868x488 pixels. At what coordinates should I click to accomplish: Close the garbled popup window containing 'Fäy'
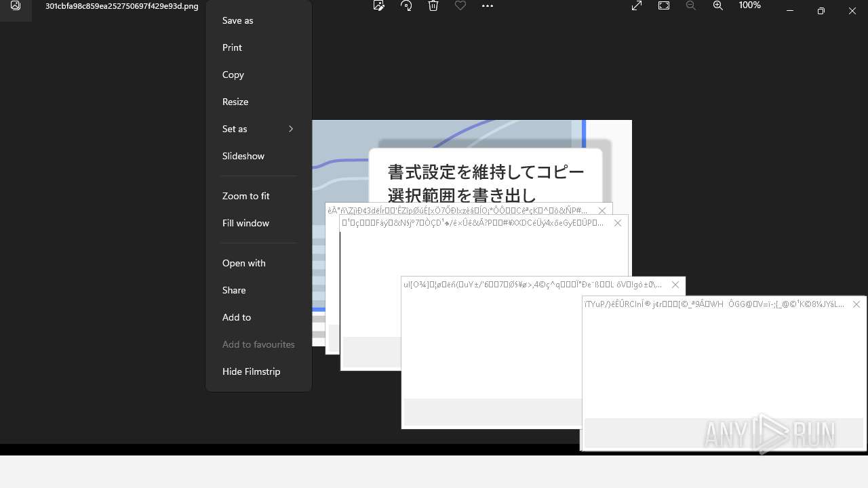coord(617,223)
